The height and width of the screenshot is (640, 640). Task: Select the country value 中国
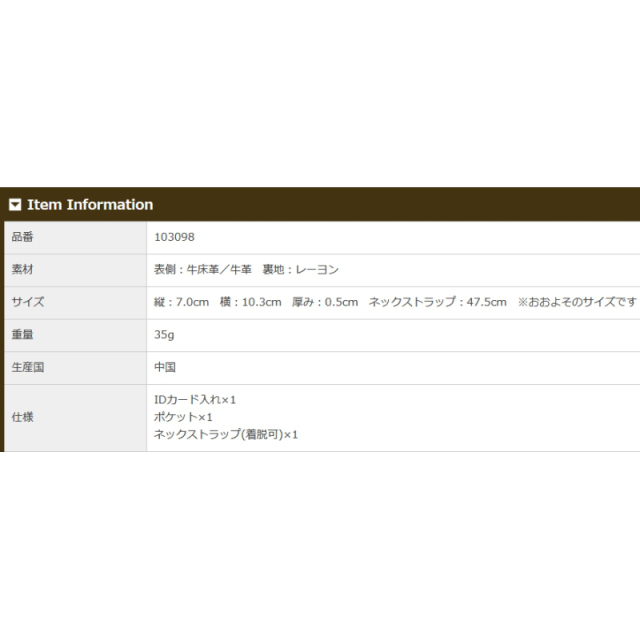pos(165,367)
